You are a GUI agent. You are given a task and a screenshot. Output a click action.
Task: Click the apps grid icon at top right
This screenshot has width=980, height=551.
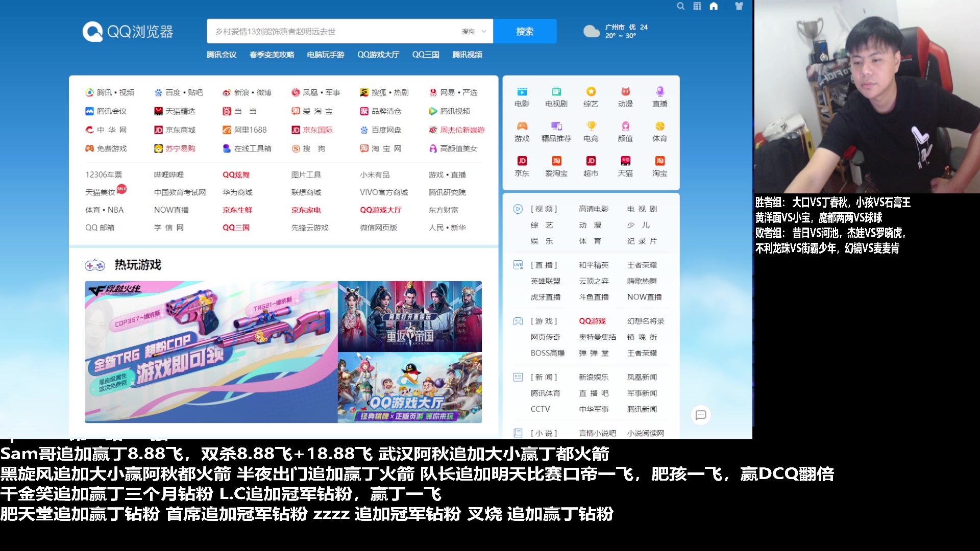click(x=697, y=6)
